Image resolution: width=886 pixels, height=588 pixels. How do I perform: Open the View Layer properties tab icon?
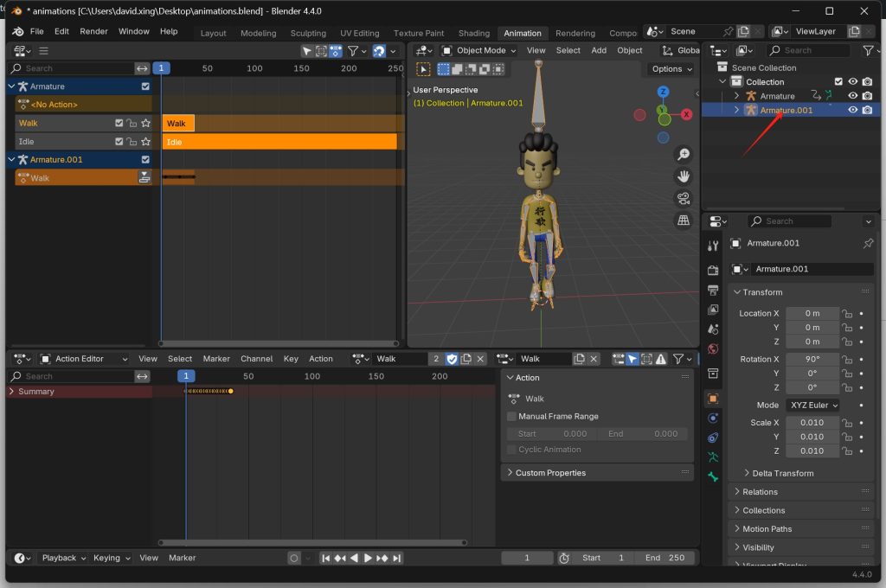pyautogui.click(x=713, y=310)
